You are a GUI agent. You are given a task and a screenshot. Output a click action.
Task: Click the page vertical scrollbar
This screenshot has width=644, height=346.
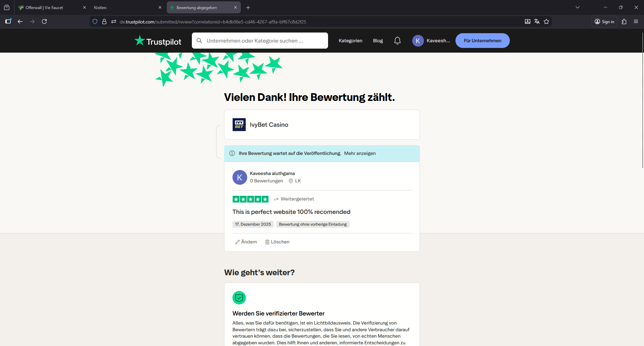click(643, 101)
